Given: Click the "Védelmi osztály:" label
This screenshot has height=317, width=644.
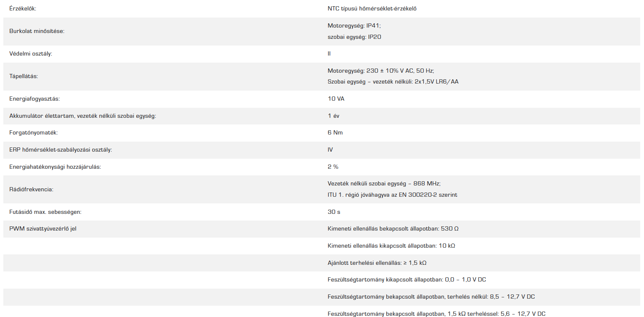Looking at the screenshot, I should click(31, 54).
